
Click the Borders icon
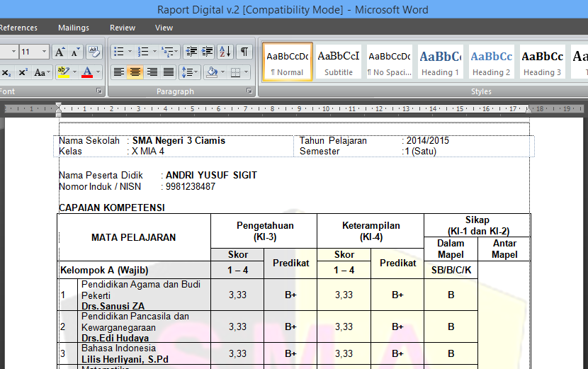coord(235,72)
